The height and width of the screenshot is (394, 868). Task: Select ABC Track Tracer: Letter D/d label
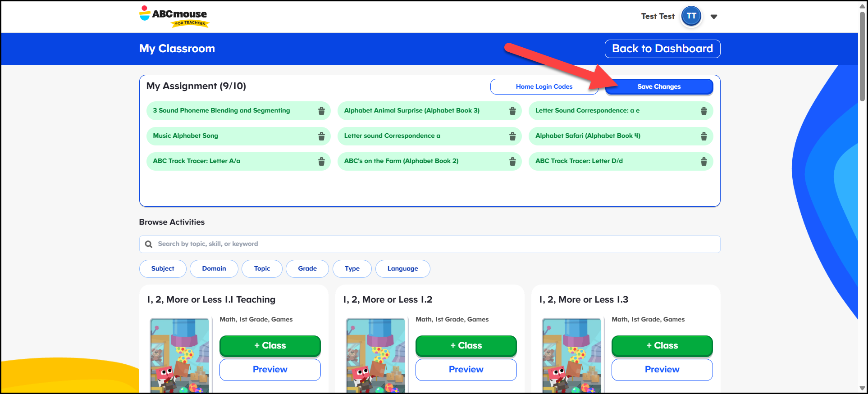(x=579, y=161)
